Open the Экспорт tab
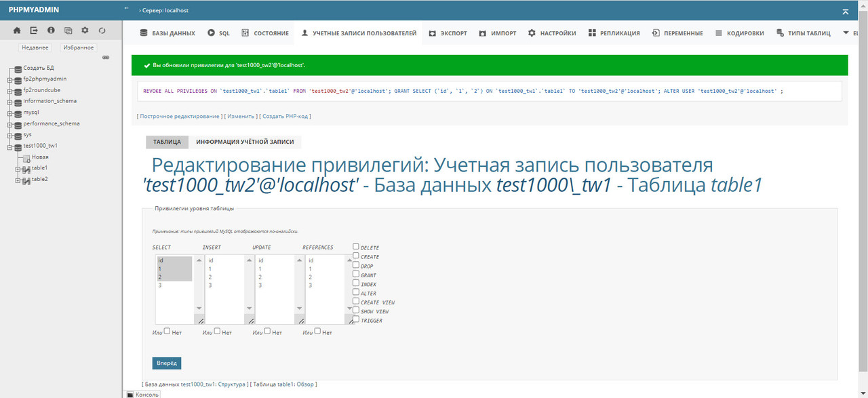This screenshot has height=398, width=868. [x=448, y=33]
